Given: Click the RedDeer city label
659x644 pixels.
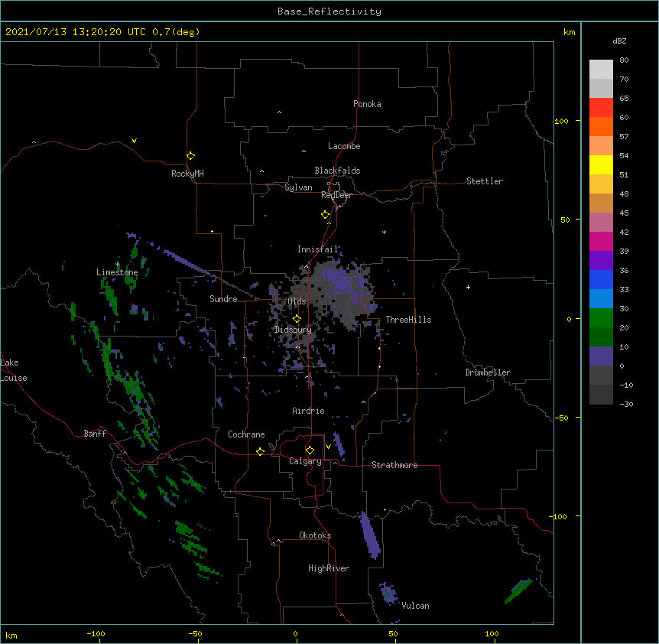Looking at the screenshot, I should click(x=336, y=195).
